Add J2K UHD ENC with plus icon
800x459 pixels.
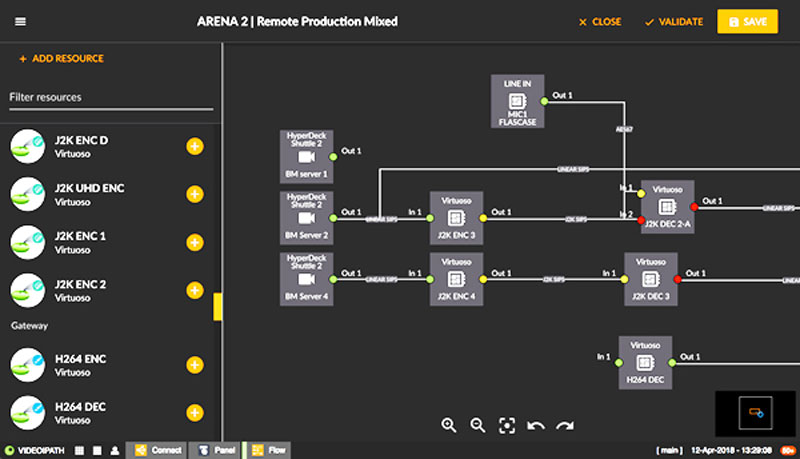194,195
